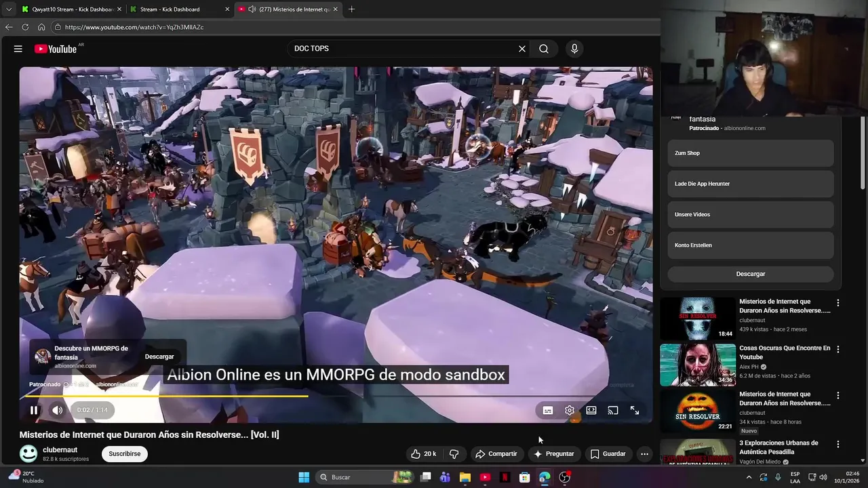Close the Misterios de Internet tab

[x=335, y=9]
